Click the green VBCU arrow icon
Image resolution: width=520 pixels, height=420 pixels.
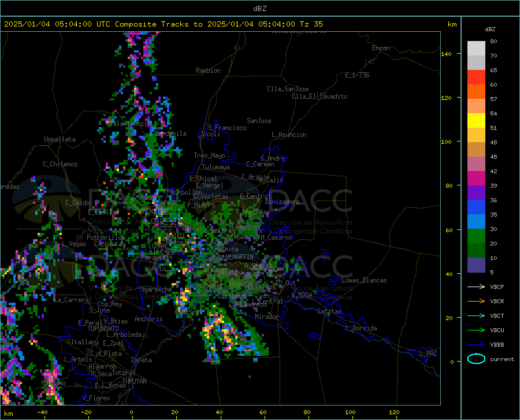pos(476,330)
